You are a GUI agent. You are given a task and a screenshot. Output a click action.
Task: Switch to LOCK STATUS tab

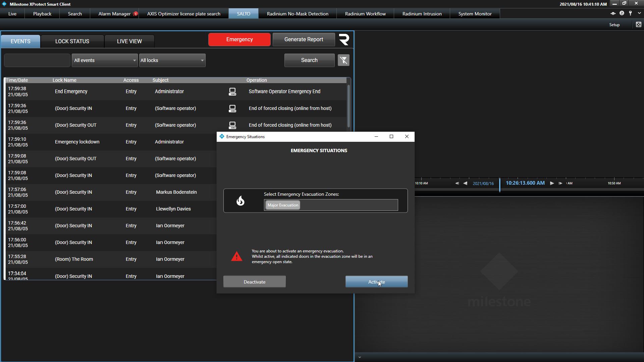point(72,41)
